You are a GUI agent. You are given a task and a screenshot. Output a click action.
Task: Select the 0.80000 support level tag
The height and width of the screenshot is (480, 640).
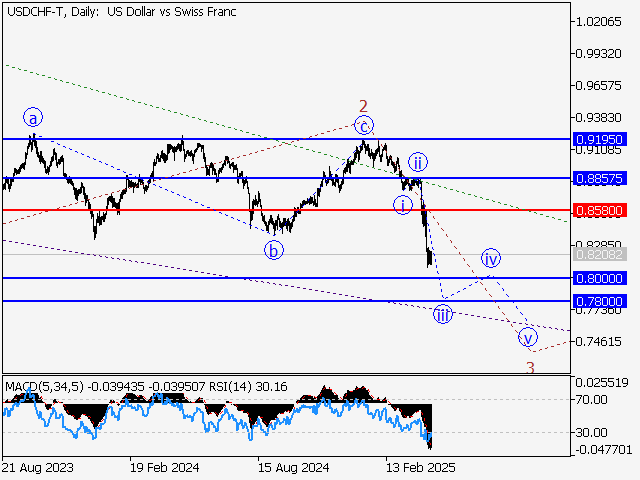coord(600,278)
